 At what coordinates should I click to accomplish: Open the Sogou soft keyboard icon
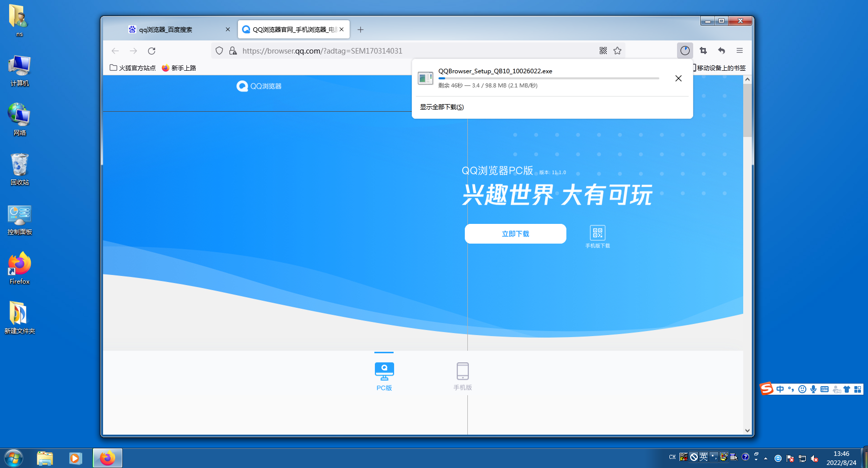(825, 389)
